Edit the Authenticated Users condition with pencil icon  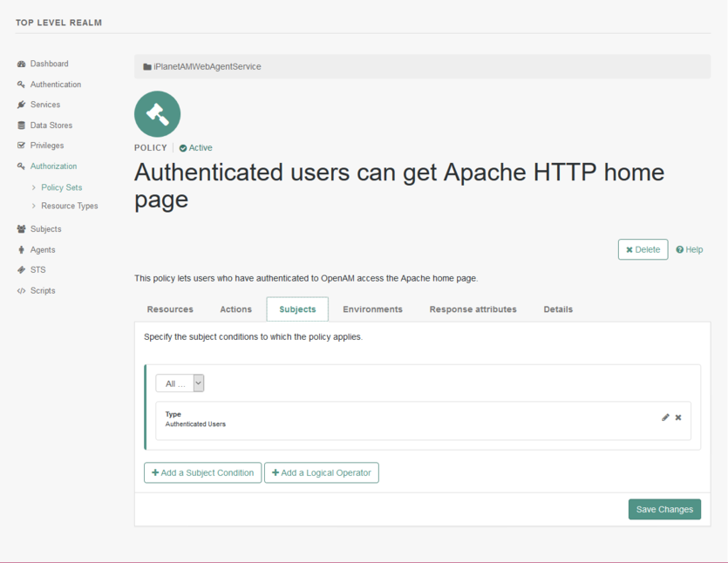[x=665, y=417]
